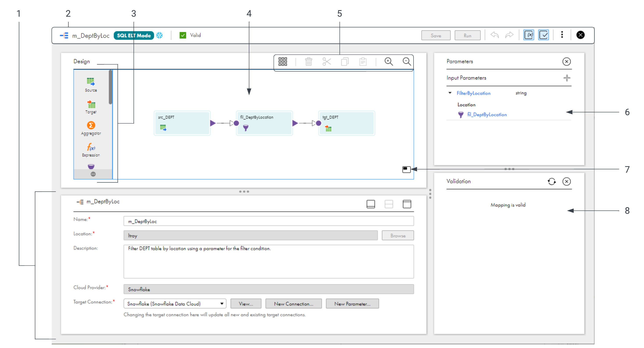Screen dimensions: 644x348
Task: Click the Undo arrow icon
Action: pyautogui.click(x=494, y=35)
